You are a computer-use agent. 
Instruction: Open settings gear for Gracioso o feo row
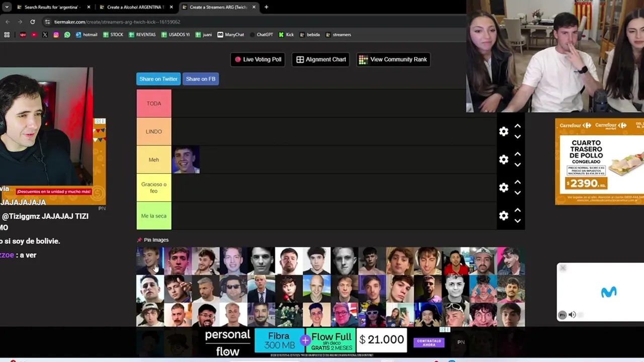point(504,188)
